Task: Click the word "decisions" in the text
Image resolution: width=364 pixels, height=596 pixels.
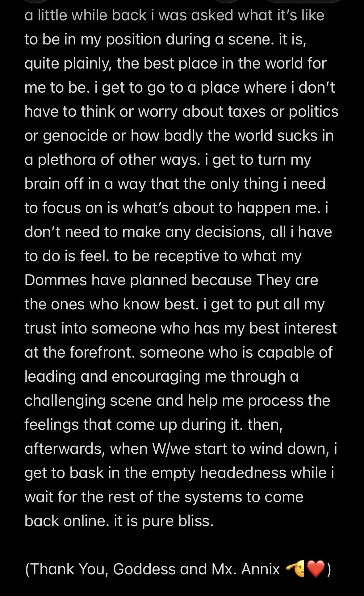Action: pos(229,232)
